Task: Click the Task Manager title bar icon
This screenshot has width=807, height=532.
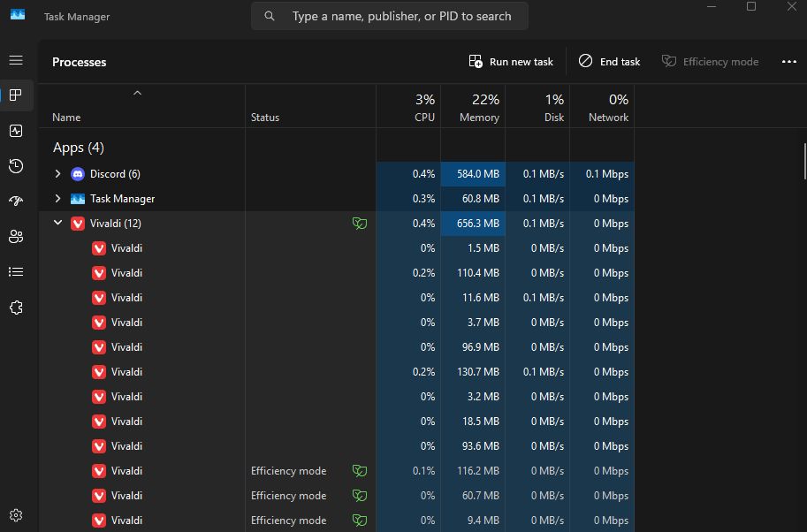Action: [x=18, y=14]
